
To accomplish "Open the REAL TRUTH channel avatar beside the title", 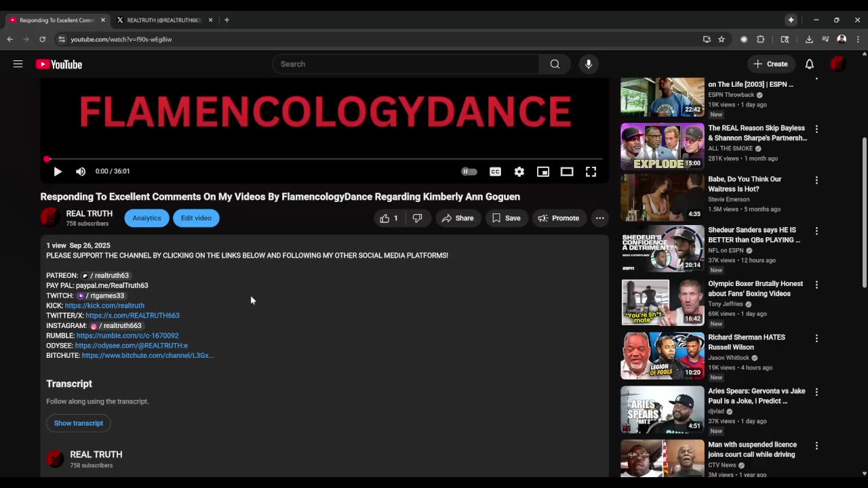I will pos(50,218).
